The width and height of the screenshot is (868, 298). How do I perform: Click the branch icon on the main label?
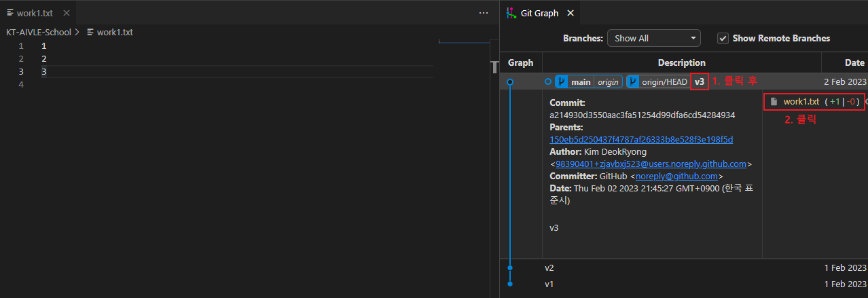[x=562, y=82]
